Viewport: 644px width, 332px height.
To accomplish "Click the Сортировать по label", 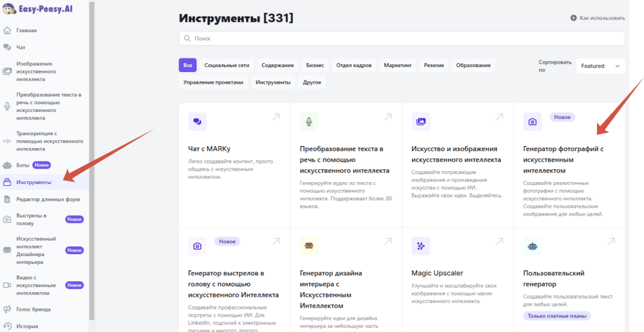I will (555, 66).
